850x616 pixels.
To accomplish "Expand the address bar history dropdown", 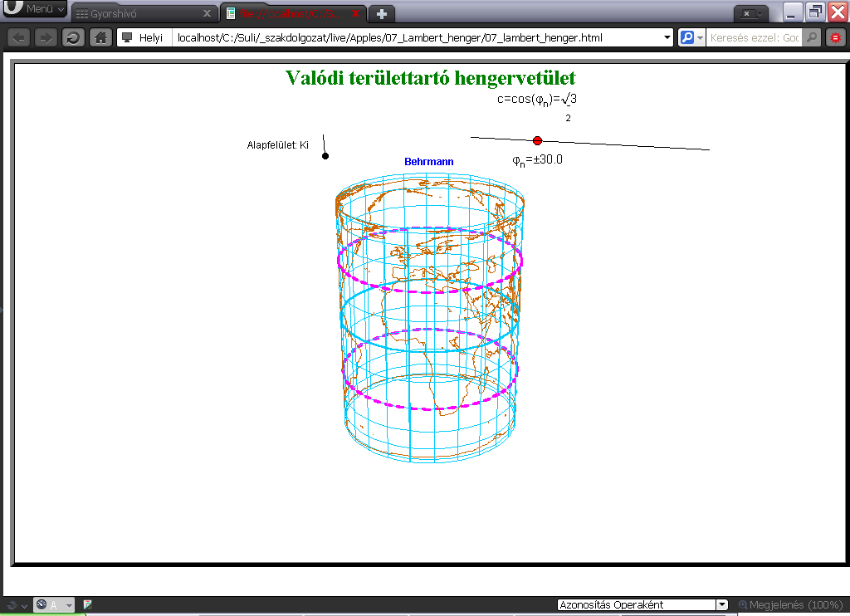I will 667,38.
